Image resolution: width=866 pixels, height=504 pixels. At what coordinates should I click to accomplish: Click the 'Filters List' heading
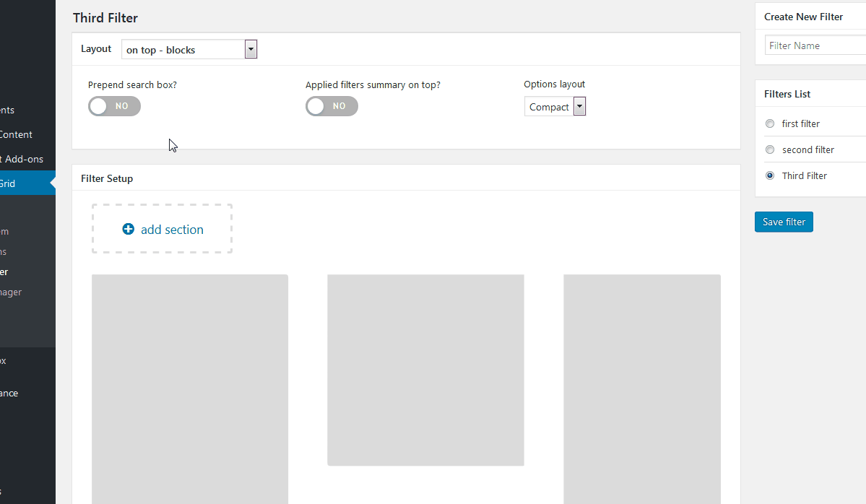click(x=787, y=94)
